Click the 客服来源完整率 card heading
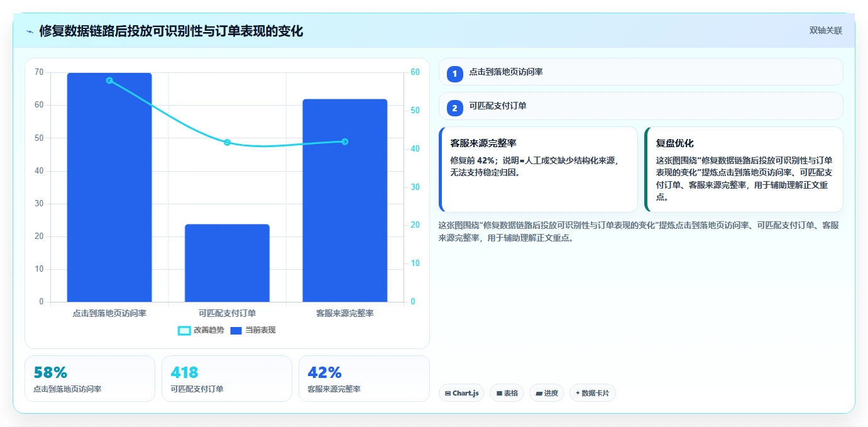The image size is (868, 427). (x=483, y=143)
